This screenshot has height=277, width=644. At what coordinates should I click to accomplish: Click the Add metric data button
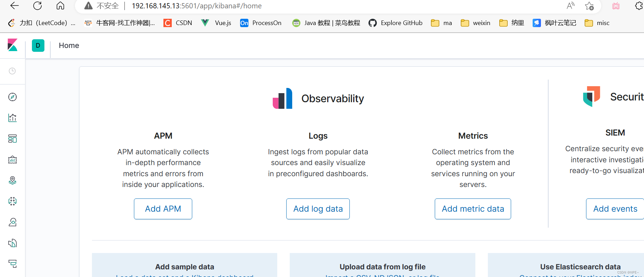pos(473,209)
